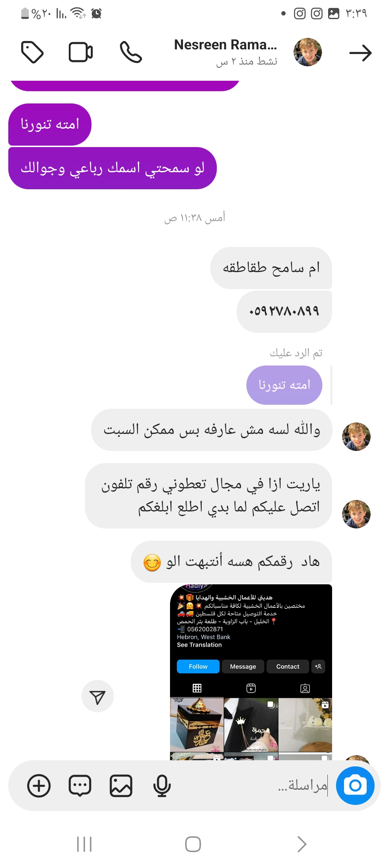Open the sticker chat bubble icon

click(80, 786)
